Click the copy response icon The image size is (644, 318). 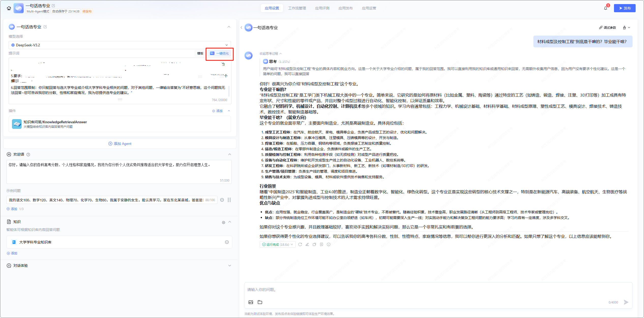coord(314,244)
